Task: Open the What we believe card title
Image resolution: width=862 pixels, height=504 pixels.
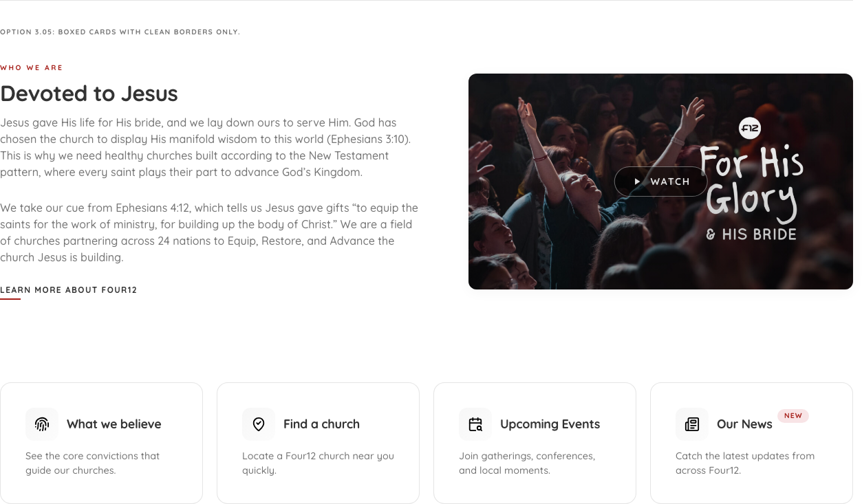Action: 114,424
